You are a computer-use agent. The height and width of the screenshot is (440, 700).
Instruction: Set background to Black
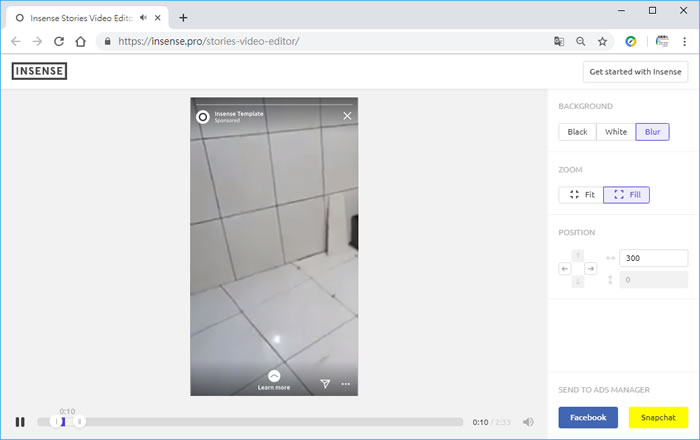tap(577, 132)
